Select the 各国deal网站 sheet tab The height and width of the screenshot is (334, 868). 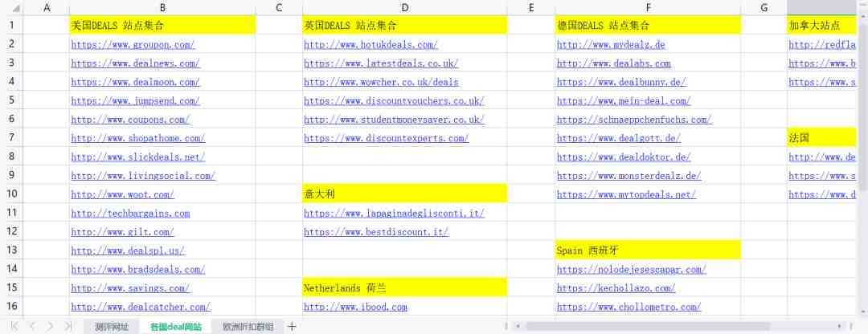click(x=175, y=327)
